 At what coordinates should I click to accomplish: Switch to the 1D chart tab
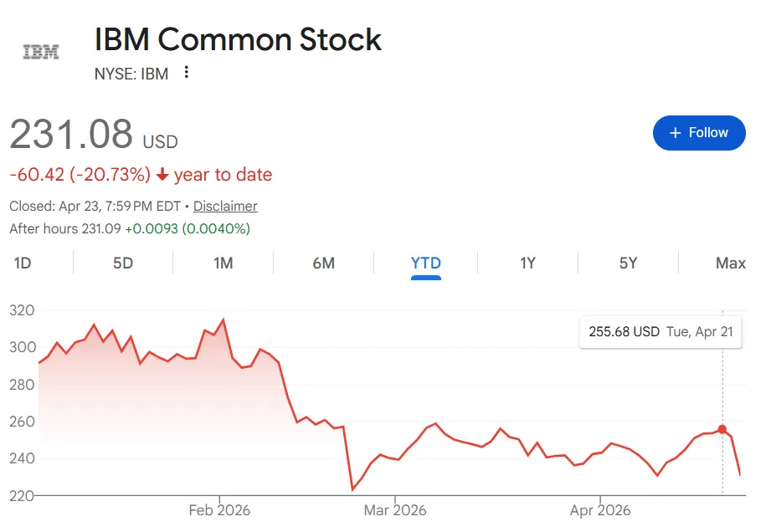(23, 263)
